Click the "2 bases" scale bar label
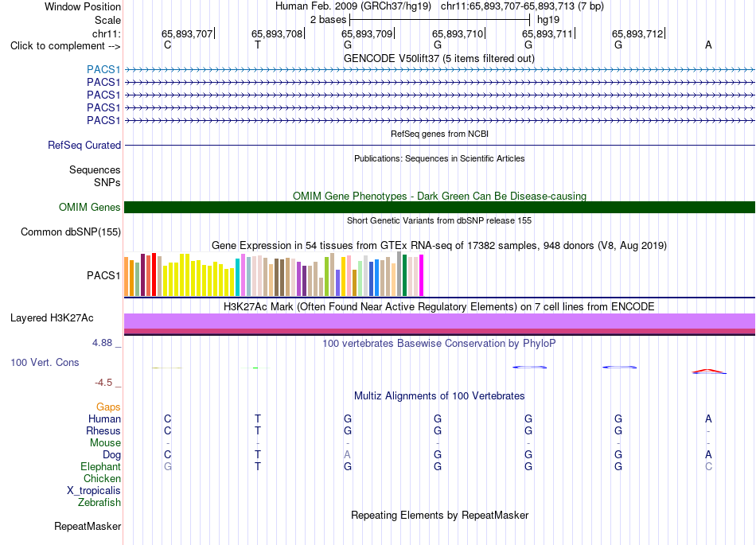Image resolution: width=756 pixels, height=545 pixels. click(328, 20)
